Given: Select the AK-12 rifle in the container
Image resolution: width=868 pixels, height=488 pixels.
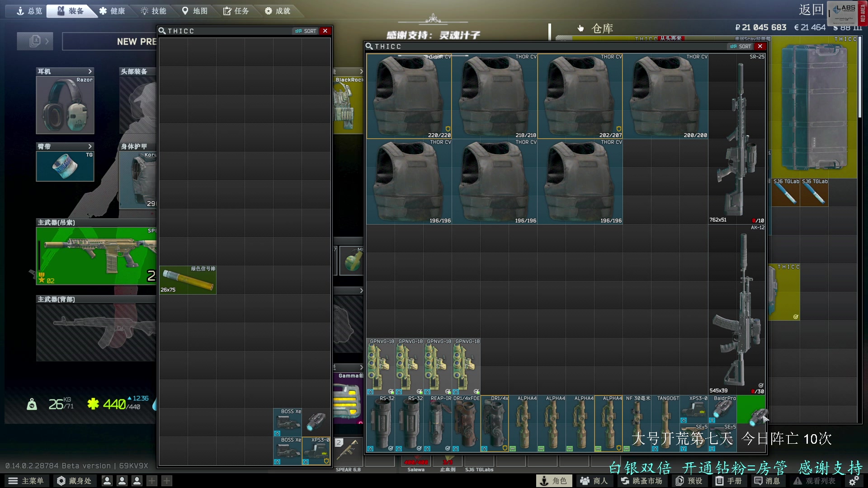Looking at the screenshot, I should 737,310.
